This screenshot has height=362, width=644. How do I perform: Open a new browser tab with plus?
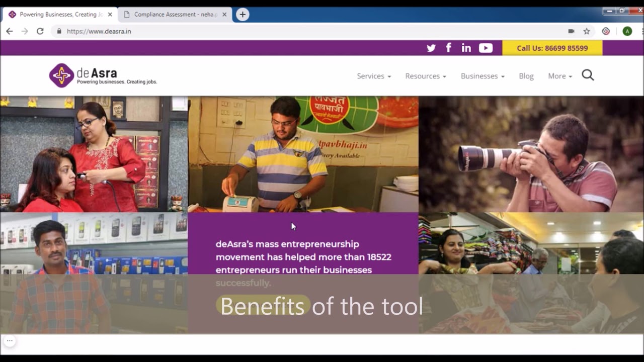pyautogui.click(x=243, y=15)
